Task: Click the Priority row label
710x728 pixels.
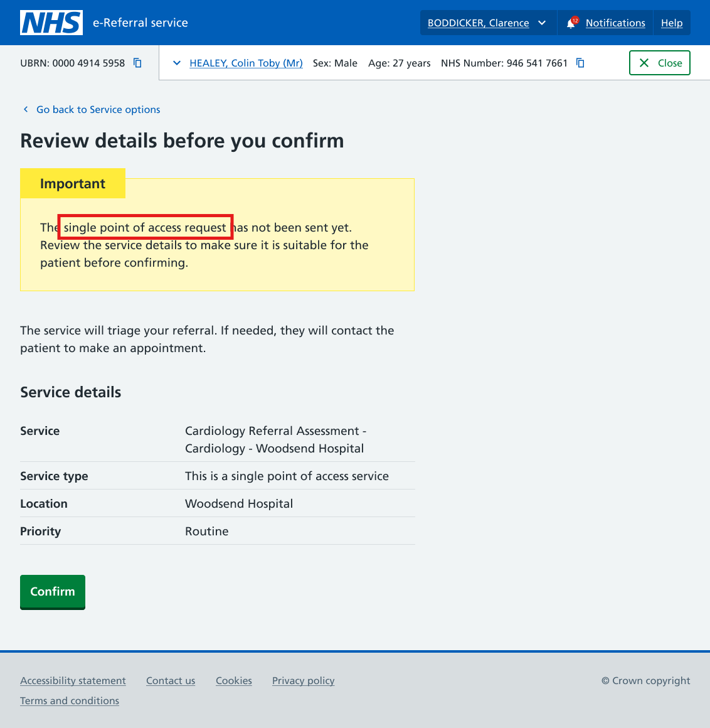Action: pyautogui.click(x=40, y=531)
